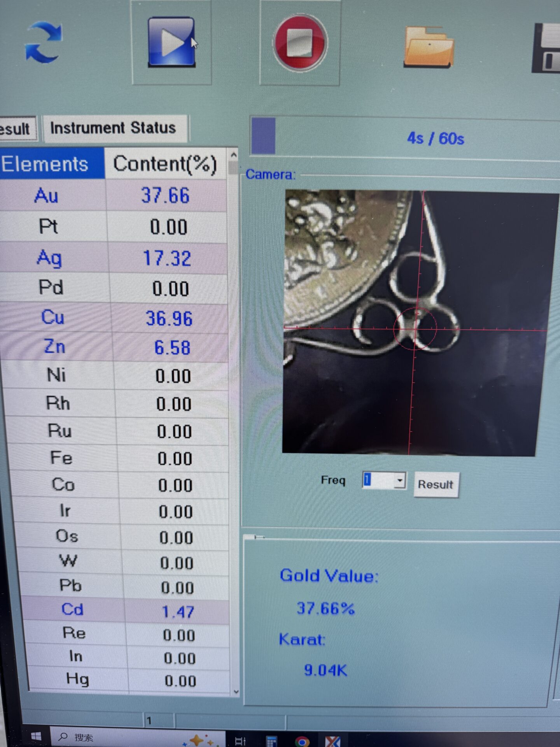This screenshot has width=560, height=747.
Task: Click the Result button below the camera
Action: click(436, 484)
